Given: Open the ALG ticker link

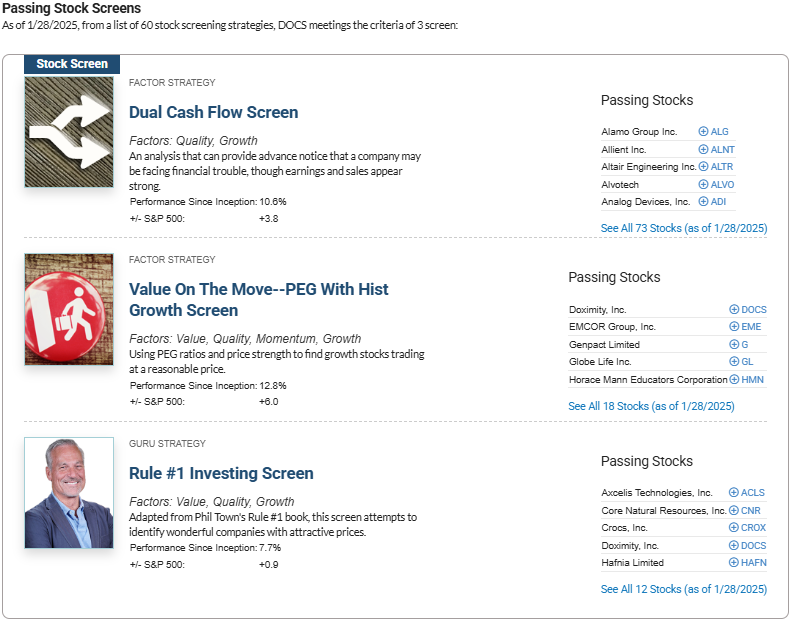Looking at the screenshot, I should 720,131.
